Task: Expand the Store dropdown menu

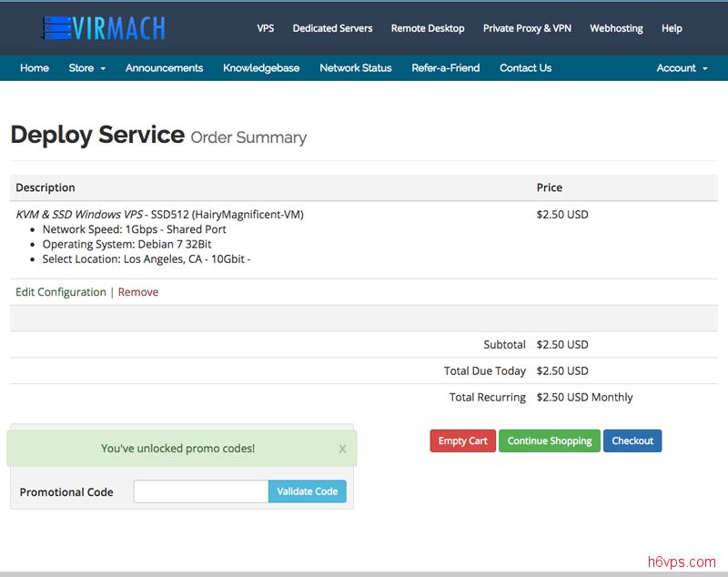Action: point(86,68)
